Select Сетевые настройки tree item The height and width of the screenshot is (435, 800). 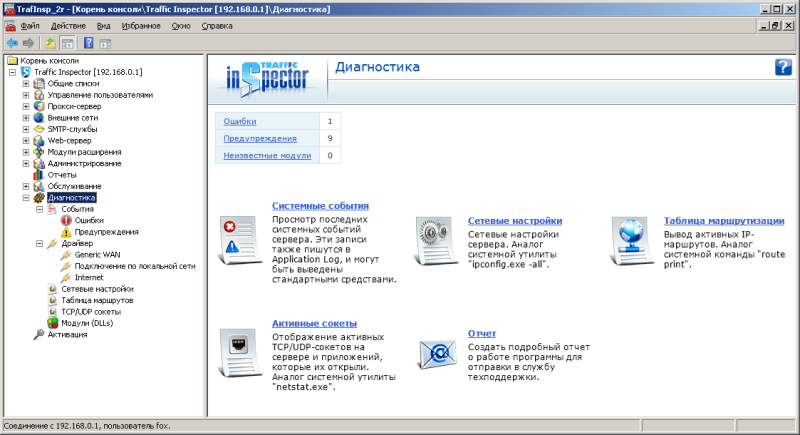(x=97, y=289)
